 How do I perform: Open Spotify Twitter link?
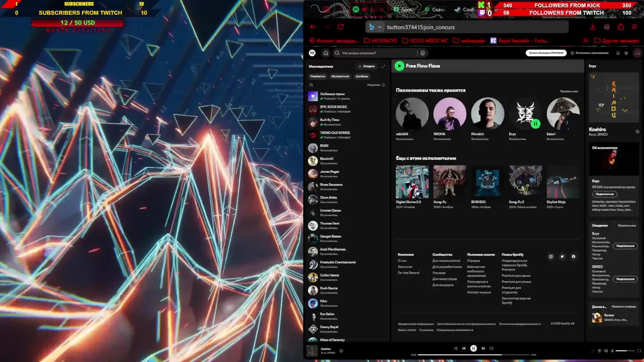562,256
